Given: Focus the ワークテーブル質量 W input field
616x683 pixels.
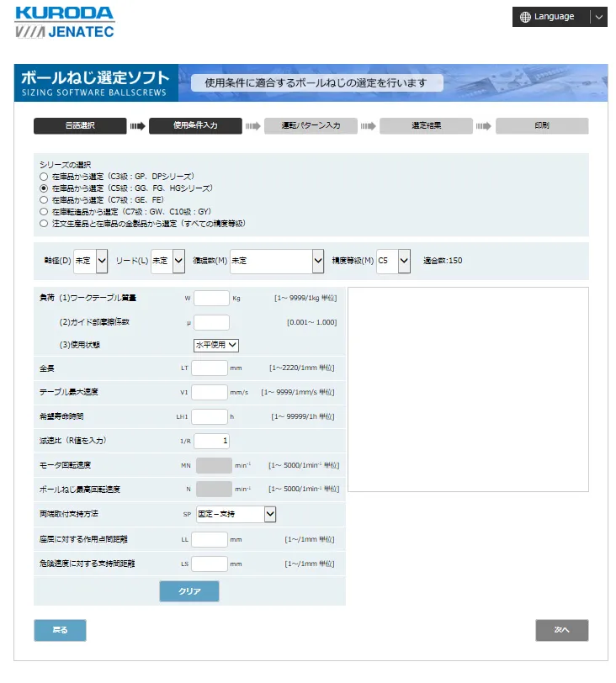Looking at the screenshot, I should (212, 298).
